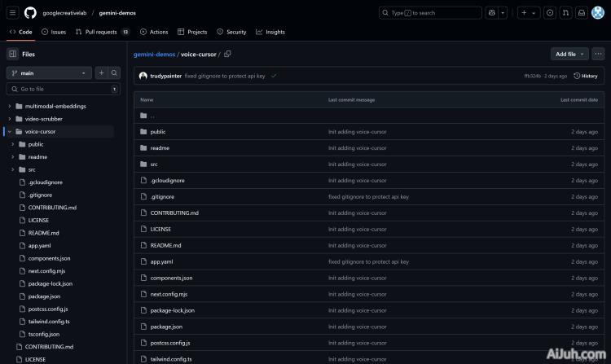Viewport: 611px width, 364px height.
Task: Open the pull requests header icon
Action: [x=565, y=13]
